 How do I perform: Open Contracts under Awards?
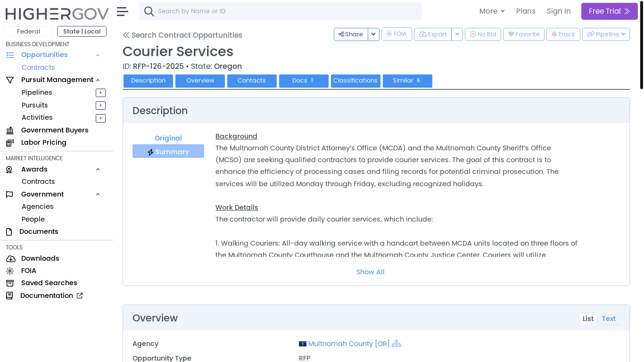point(38,181)
